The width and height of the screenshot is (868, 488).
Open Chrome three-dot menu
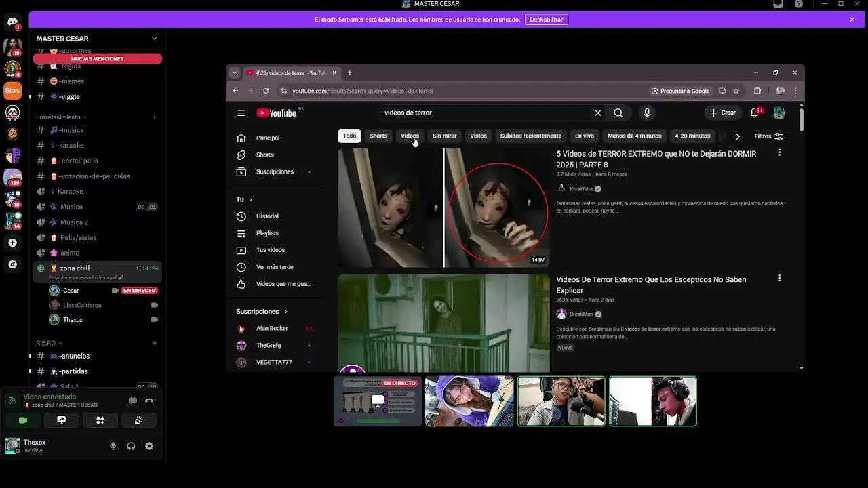pos(795,91)
